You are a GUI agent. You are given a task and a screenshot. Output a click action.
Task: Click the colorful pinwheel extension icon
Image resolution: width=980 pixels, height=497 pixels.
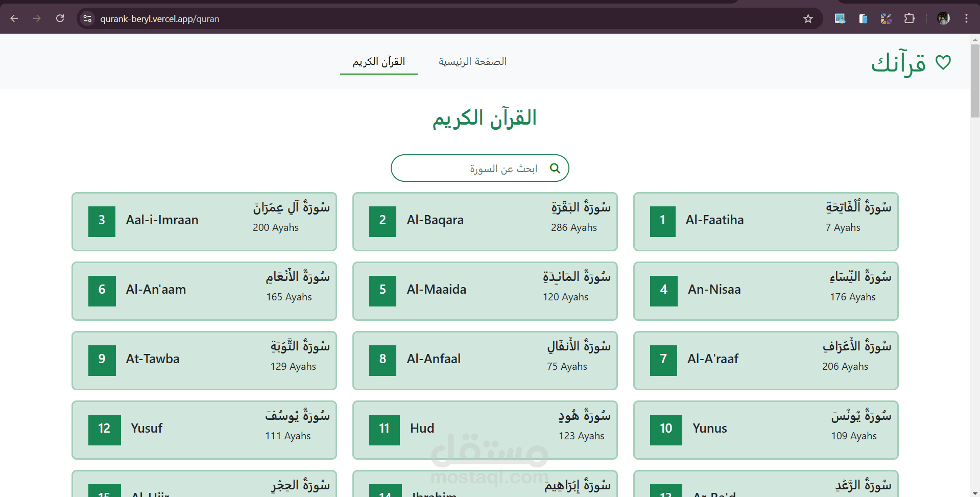[886, 18]
